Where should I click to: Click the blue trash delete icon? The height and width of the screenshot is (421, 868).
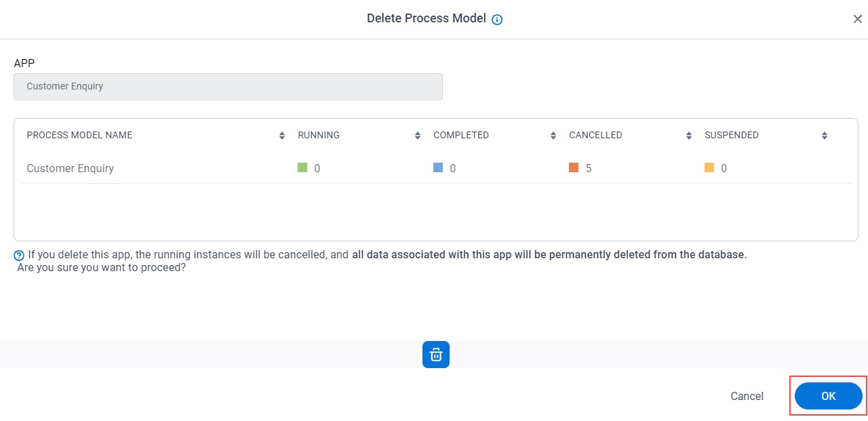click(436, 355)
